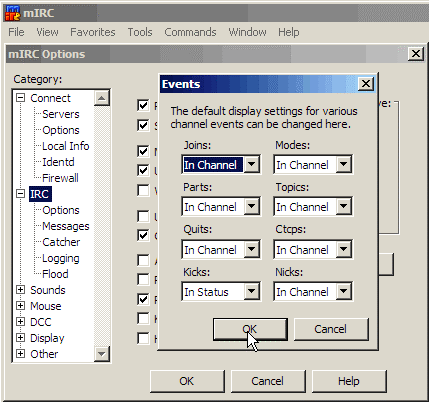This screenshot has height=402, width=429.
Task: Confirm the Events dialog with OK
Action: point(250,329)
